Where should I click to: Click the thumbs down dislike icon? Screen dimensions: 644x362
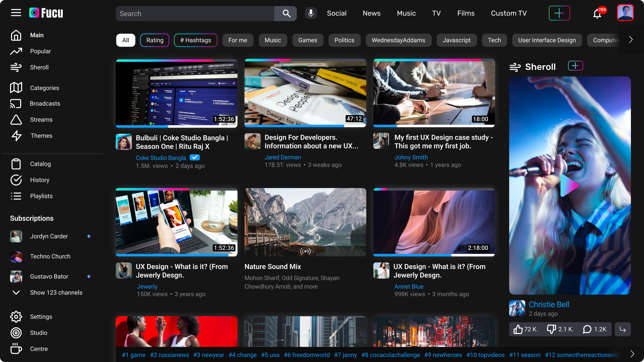[551, 329]
